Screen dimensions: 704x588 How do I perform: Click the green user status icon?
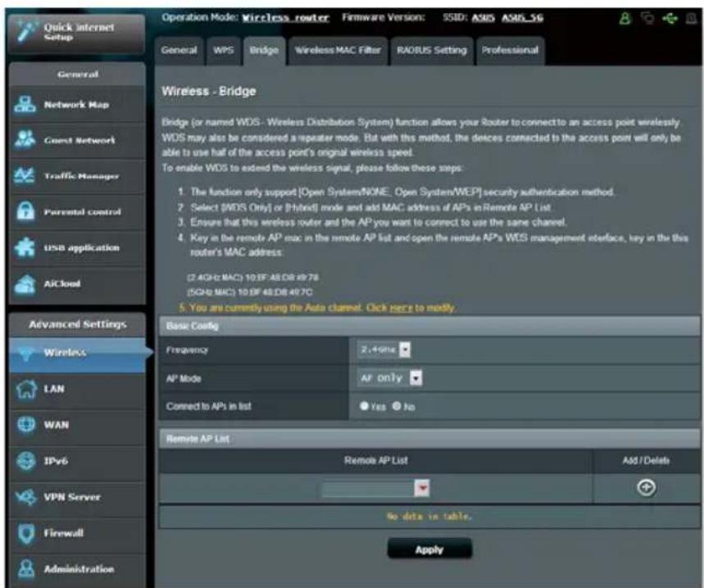[x=625, y=18]
